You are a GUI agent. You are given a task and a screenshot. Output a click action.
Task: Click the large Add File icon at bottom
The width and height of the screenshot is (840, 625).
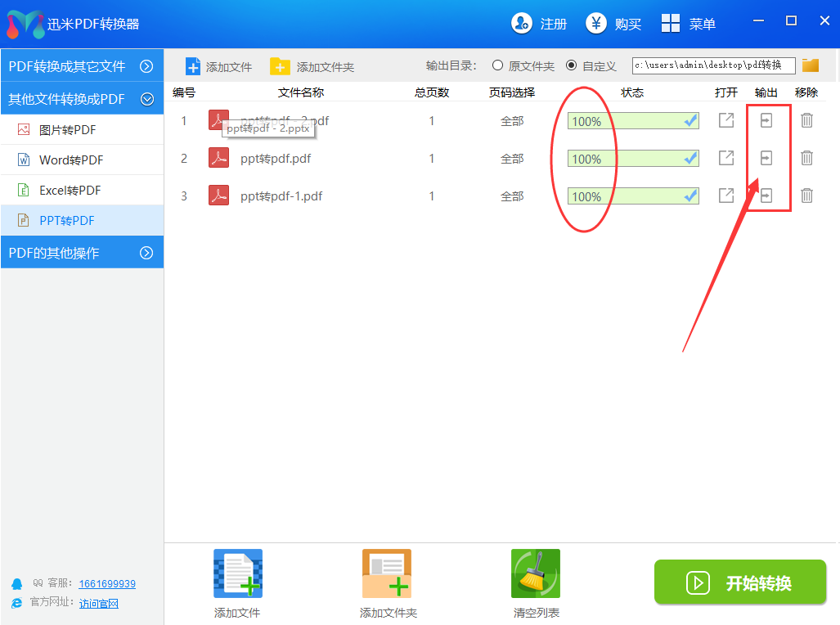click(237, 573)
